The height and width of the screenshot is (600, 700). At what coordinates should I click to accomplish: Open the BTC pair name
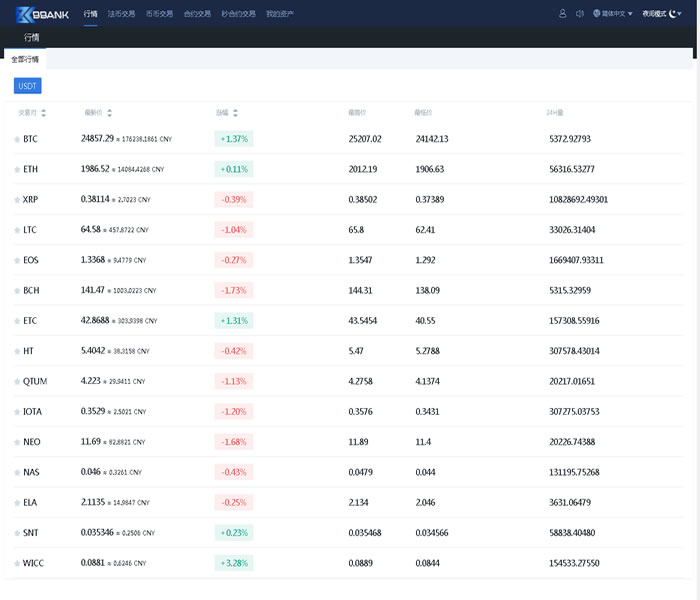30,139
